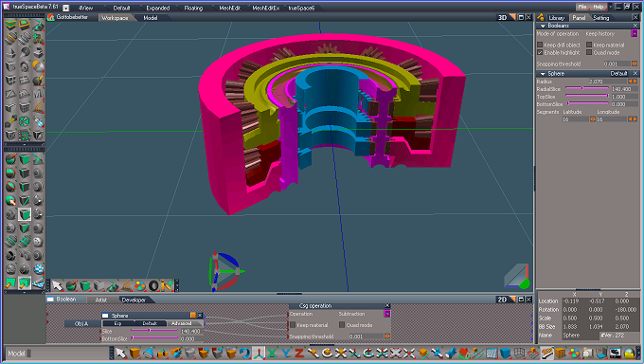Click the view orientation cube widget
The height and width of the screenshot is (364, 644).
point(517,277)
